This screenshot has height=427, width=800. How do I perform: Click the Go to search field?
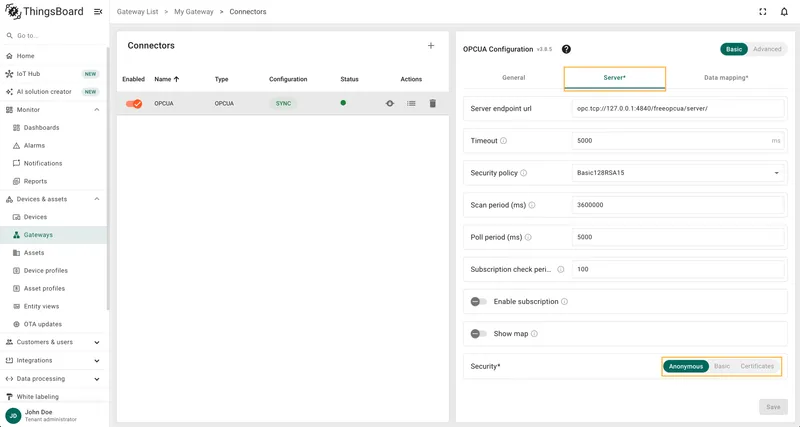coord(54,36)
